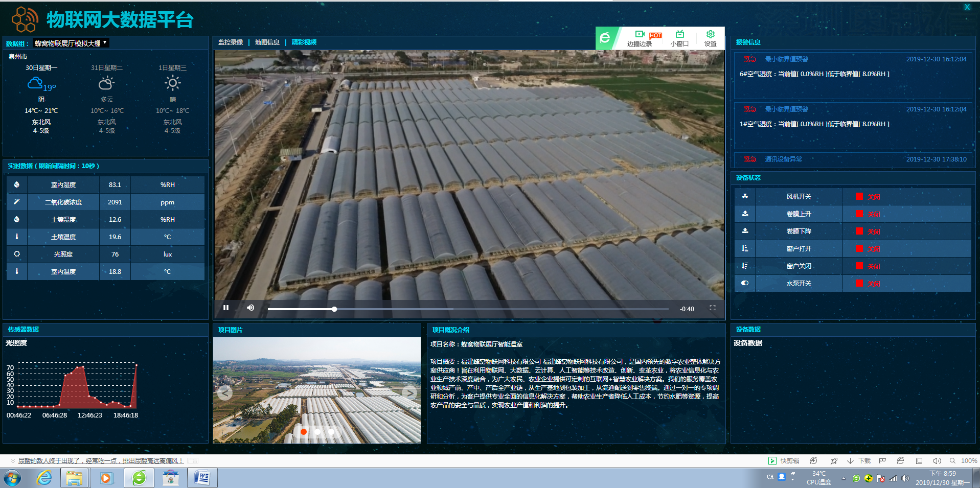This screenshot has height=488, width=980.
Task: Toggle the 风机开关 关闭 state switch
Action: (x=868, y=197)
